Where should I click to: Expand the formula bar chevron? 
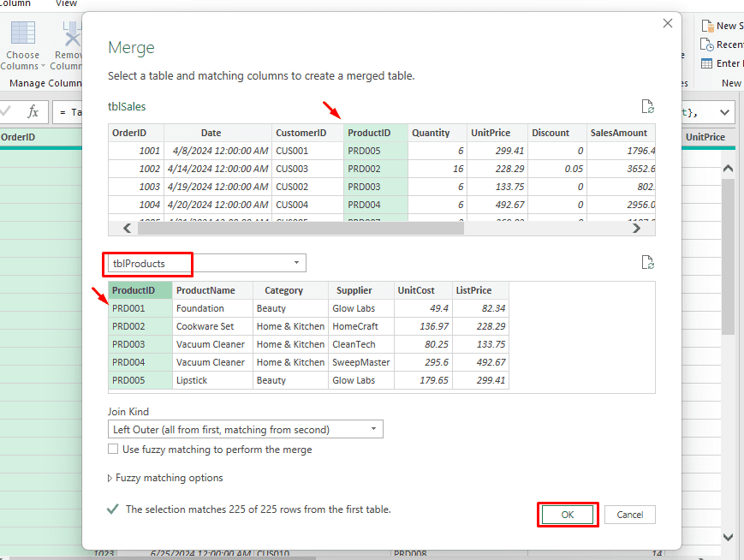(725, 112)
